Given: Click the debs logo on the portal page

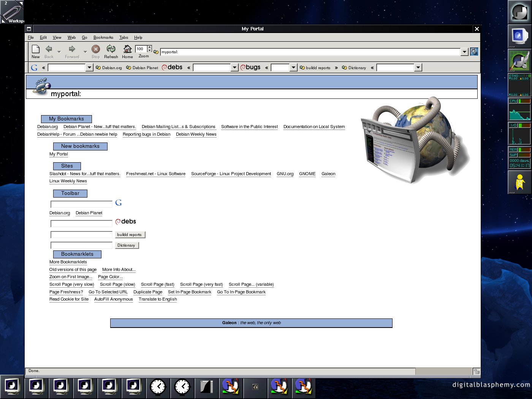Looking at the screenshot, I should [x=126, y=222].
